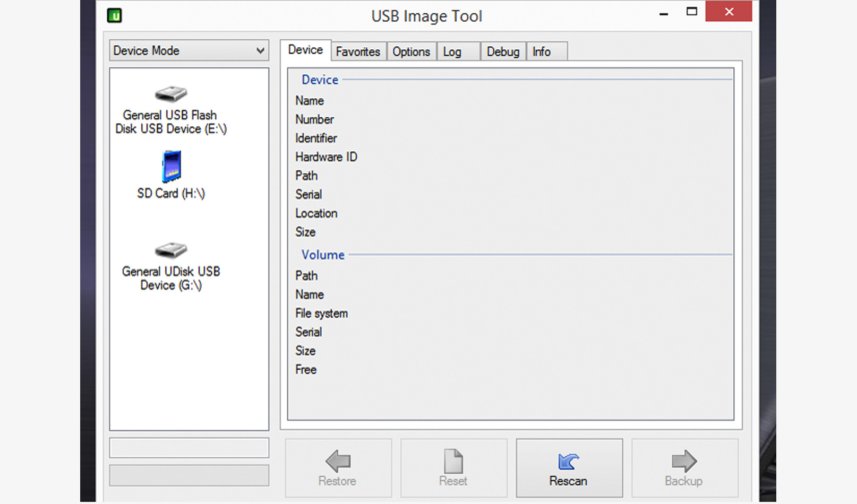Click the Backup arrow icon
857x504 pixels.
pyautogui.click(x=684, y=460)
